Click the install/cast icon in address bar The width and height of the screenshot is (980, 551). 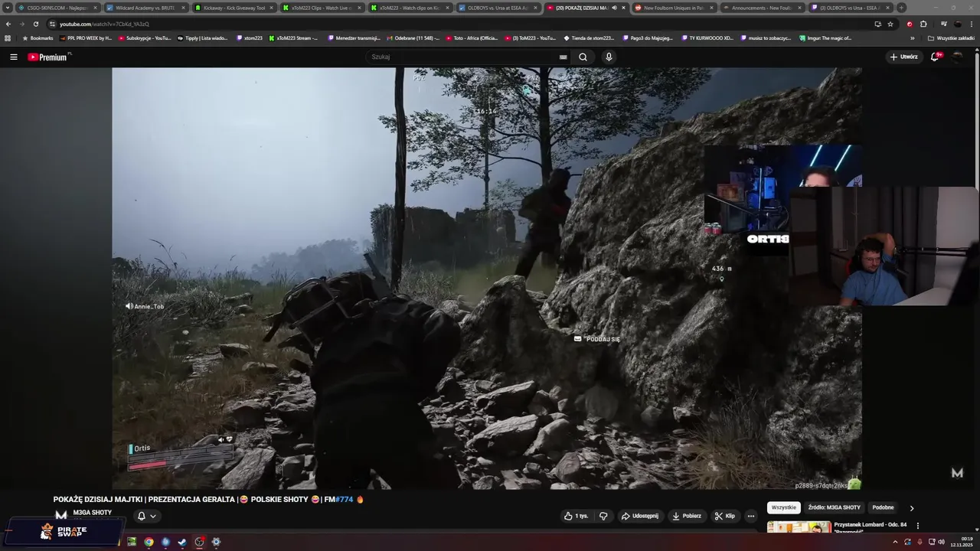877,24
